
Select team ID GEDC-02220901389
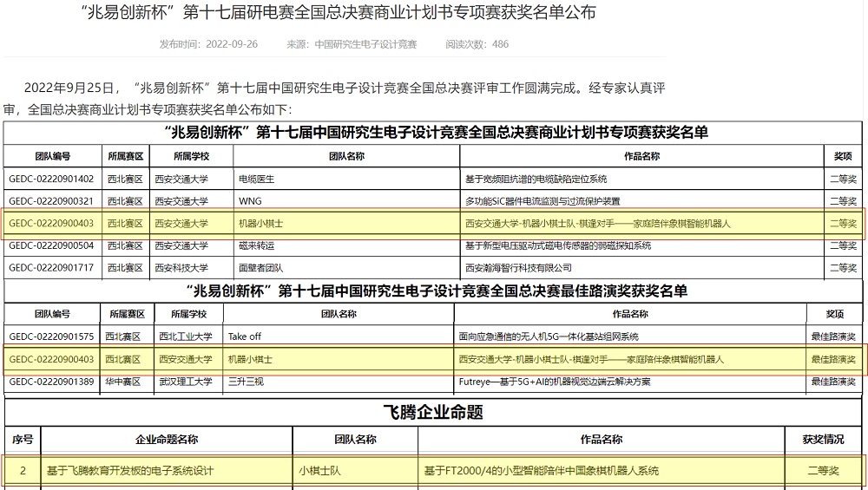pyautogui.click(x=51, y=381)
